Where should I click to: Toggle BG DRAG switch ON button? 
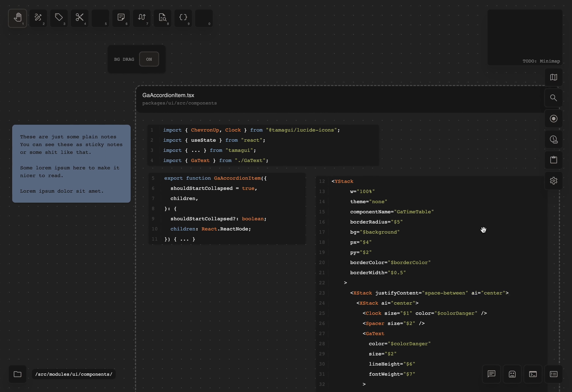pyautogui.click(x=149, y=59)
